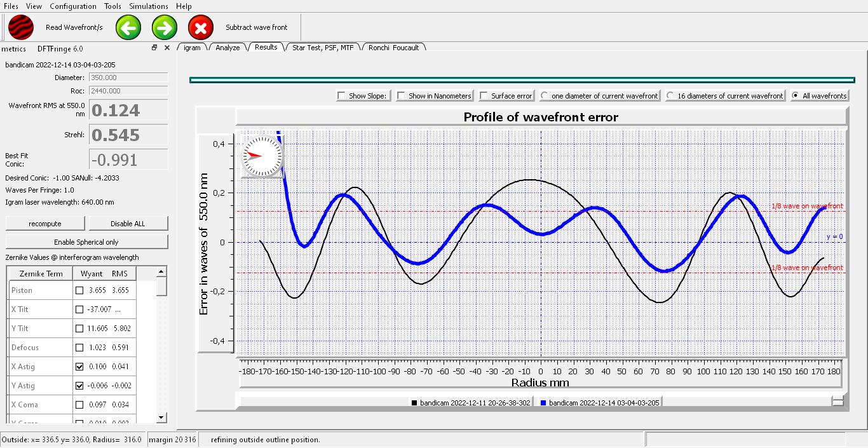
Task: Open the Simulations menu
Action: [149, 6]
